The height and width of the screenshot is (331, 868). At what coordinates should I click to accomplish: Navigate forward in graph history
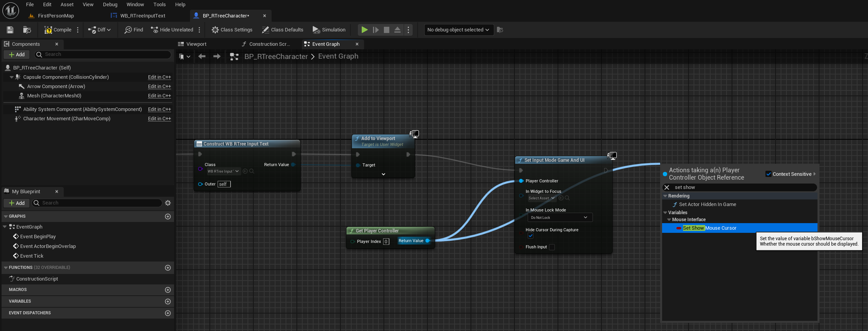(217, 57)
